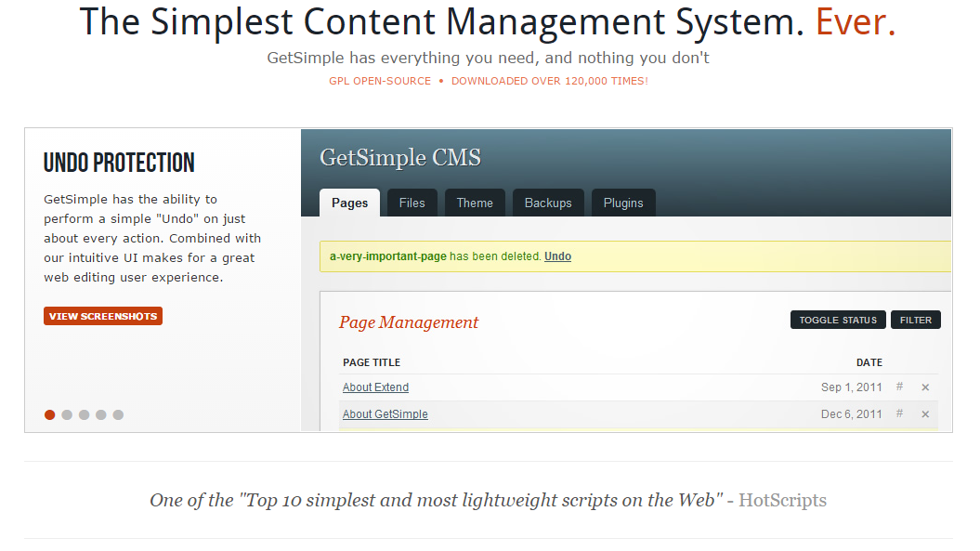This screenshot has height=551, width=980.
Task: Delete the About GetSimple page row
Action: 924,414
